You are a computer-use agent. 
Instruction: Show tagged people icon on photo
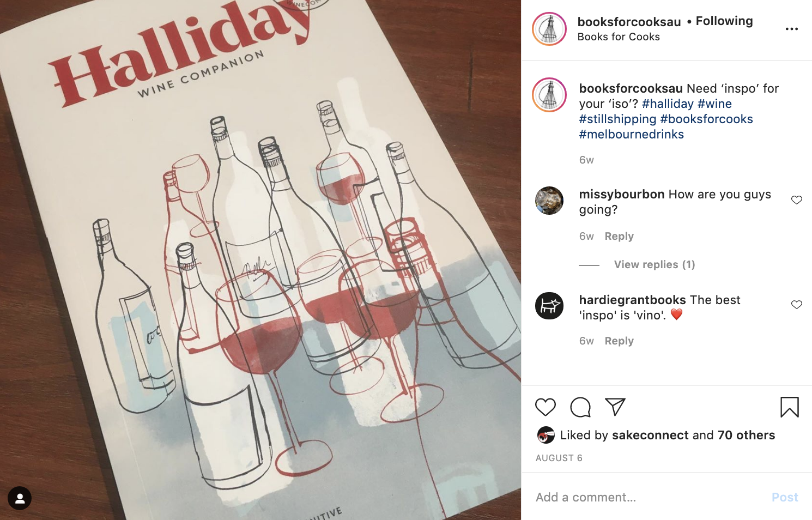tap(20, 498)
